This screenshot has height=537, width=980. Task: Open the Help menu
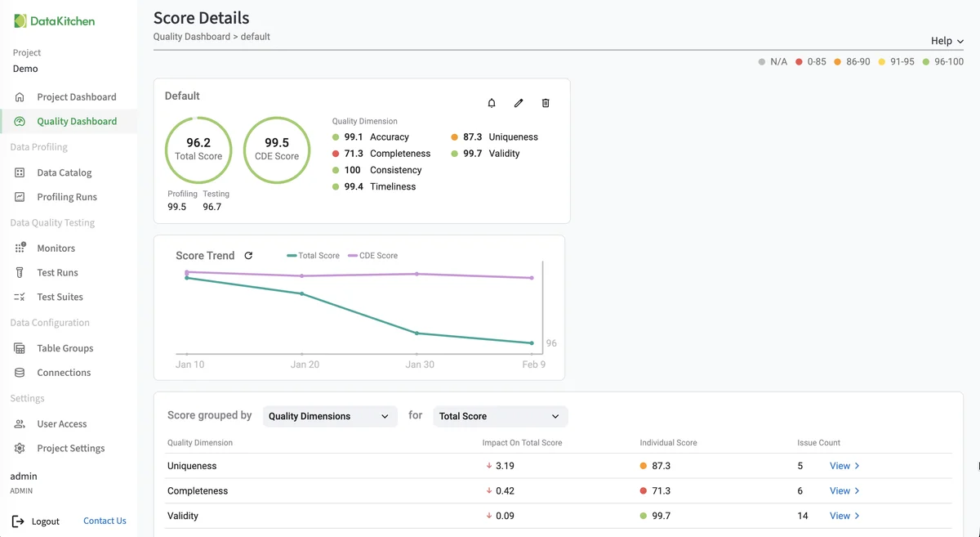[947, 41]
